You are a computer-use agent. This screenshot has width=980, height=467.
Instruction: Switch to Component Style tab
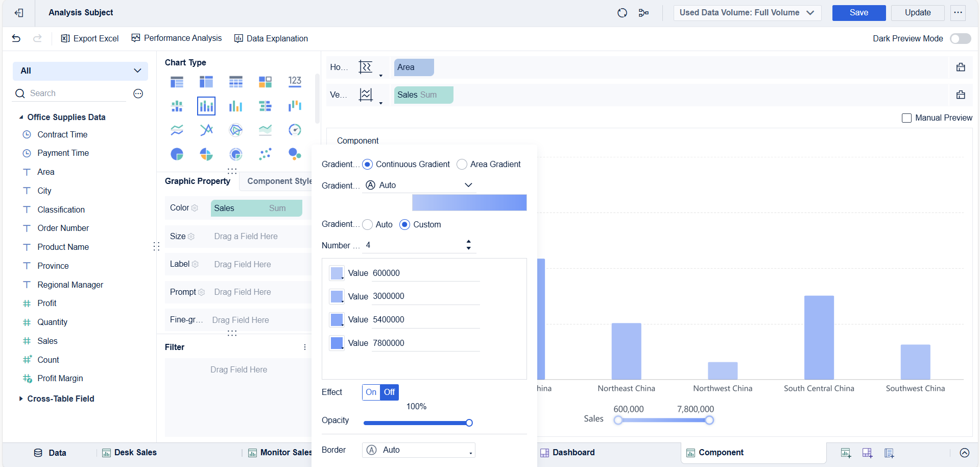point(279,181)
